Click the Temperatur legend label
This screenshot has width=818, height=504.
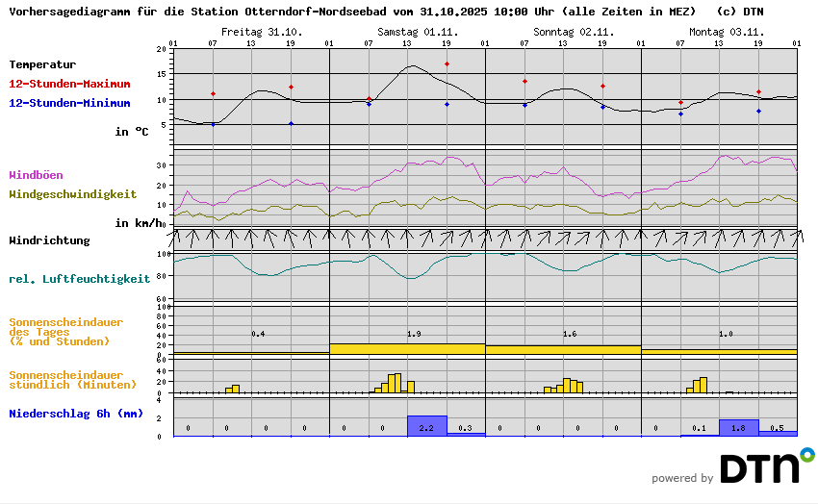coord(42,64)
